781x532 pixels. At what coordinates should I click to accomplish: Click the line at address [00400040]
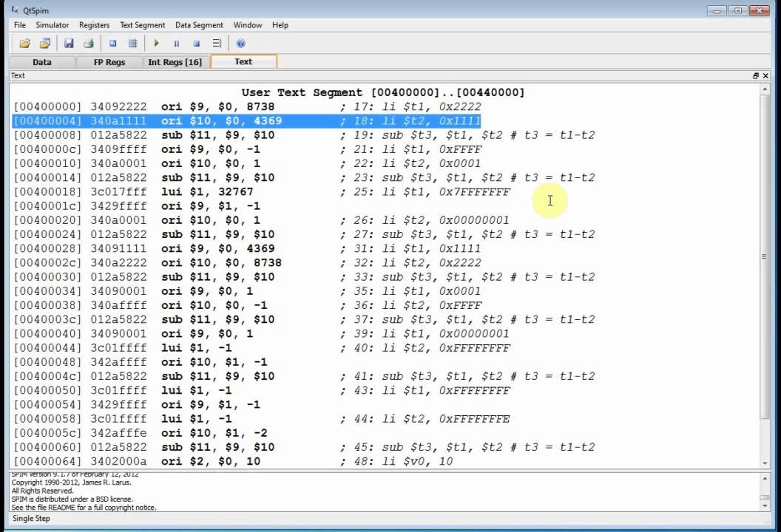tap(261, 334)
